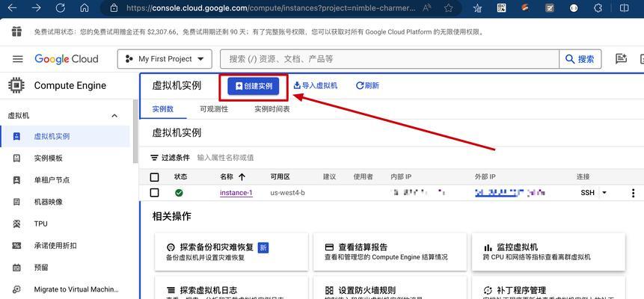The height and width of the screenshot is (299, 644).
Task: Focus the 搜索 资源、文档、产品 search box
Action: [390, 59]
